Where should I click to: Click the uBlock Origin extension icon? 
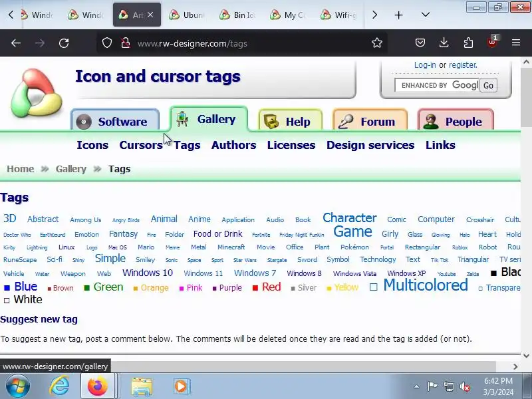tap(492, 43)
